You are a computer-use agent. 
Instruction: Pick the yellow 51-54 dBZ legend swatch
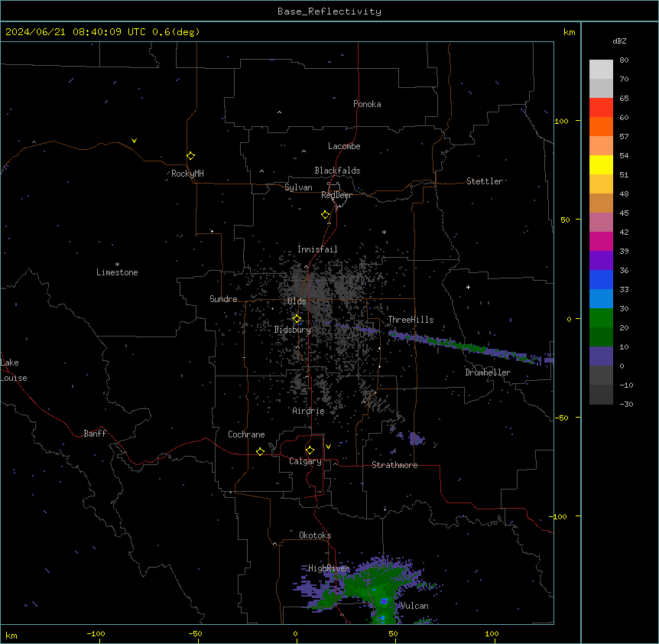601,164
